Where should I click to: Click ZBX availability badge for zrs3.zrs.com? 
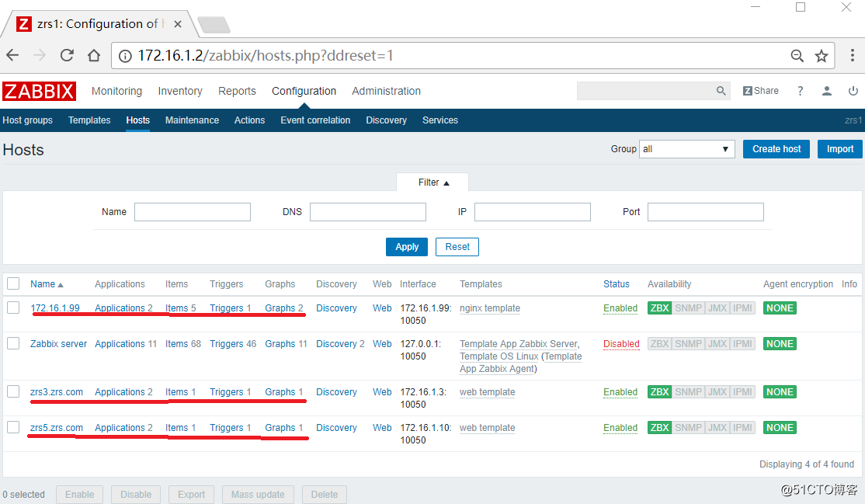tap(659, 392)
